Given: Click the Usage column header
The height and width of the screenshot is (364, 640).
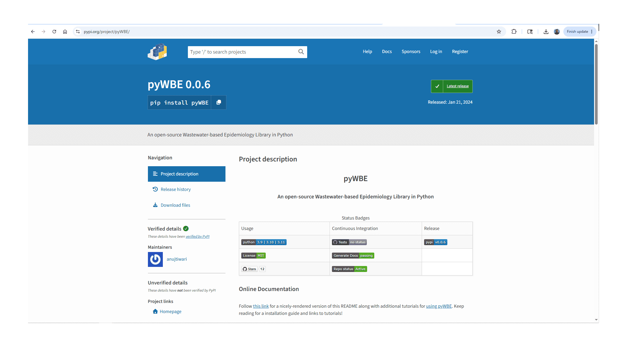Looking at the screenshot, I should (x=247, y=228).
